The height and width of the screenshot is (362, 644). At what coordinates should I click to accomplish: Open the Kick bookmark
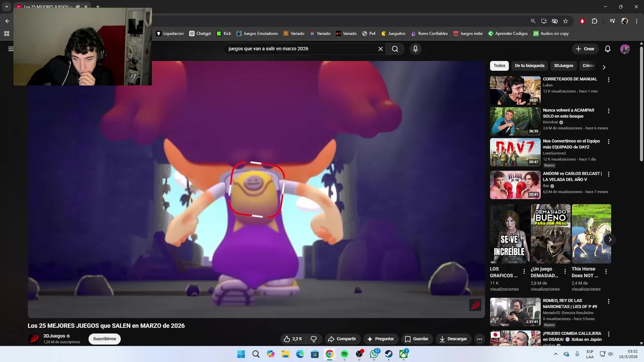coord(223,34)
